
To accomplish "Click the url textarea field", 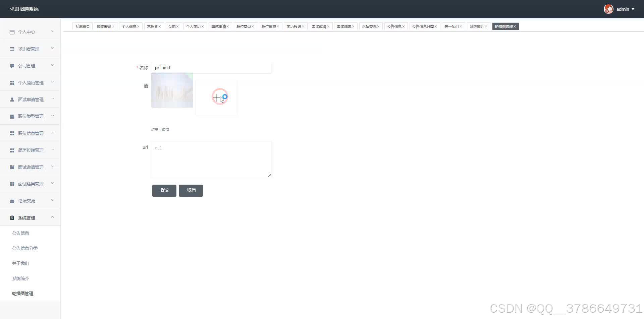I will 211,159.
